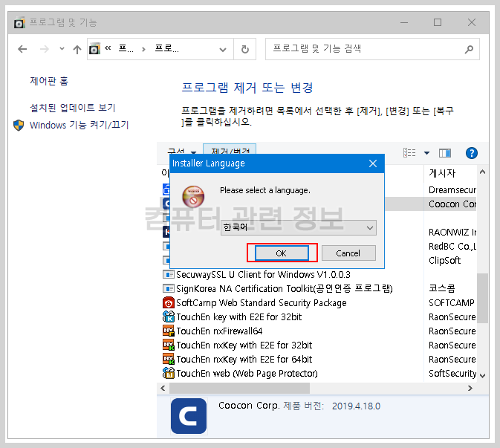This screenshot has width=500, height=448.
Task: Minimize the 프로그램 및 기능 window
Action: pos(404,22)
